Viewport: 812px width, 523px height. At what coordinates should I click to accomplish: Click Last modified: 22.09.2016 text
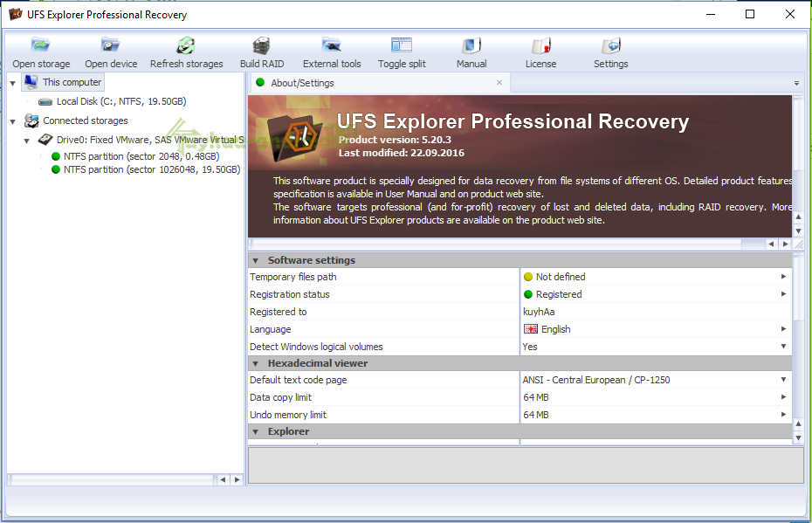click(x=402, y=153)
